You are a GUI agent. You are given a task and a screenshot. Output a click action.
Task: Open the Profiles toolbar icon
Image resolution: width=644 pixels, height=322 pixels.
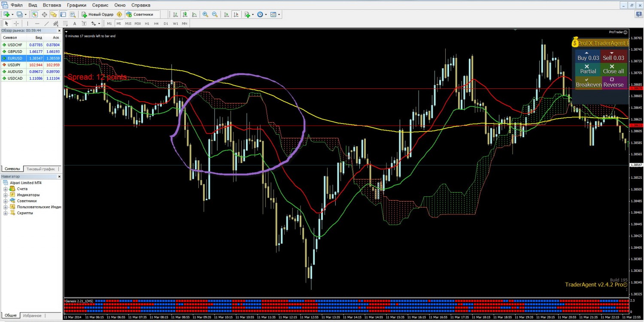coord(19,14)
